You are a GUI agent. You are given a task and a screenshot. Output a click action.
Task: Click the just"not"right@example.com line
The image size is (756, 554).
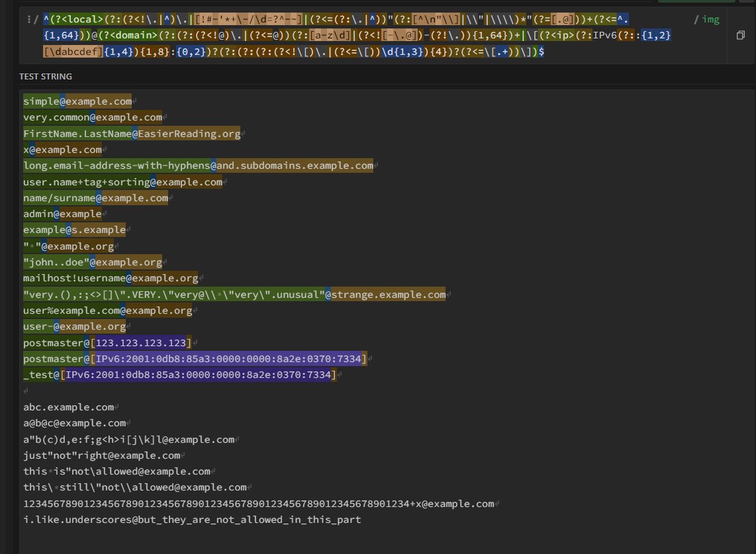[102, 455]
